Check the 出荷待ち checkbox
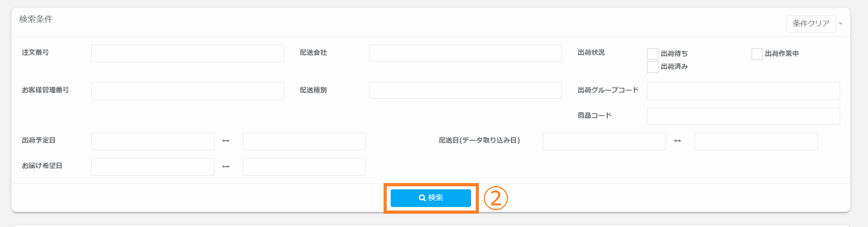 click(653, 54)
